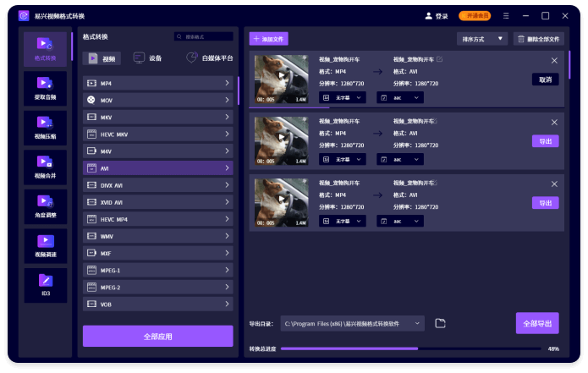
Task: Click the first file's conversion progress line
Action: coord(406,107)
